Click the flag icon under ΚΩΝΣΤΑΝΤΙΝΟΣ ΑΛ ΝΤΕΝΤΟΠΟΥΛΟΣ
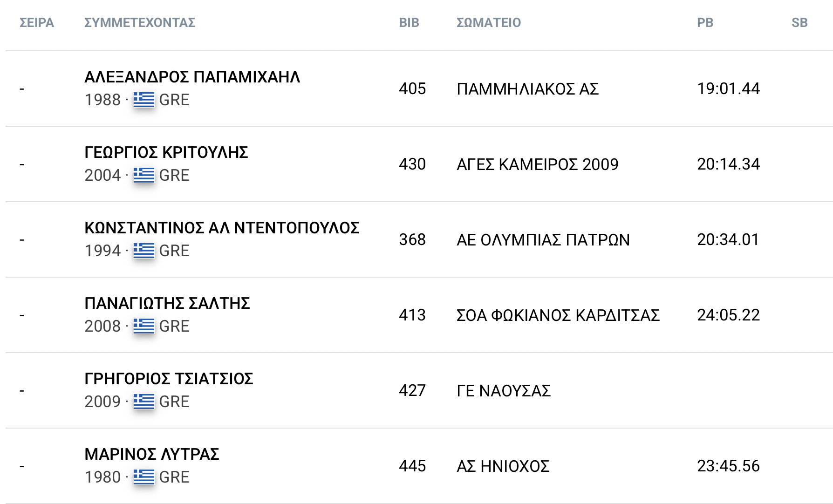The height and width of the screenshot is (504, 833). point(143,250)
